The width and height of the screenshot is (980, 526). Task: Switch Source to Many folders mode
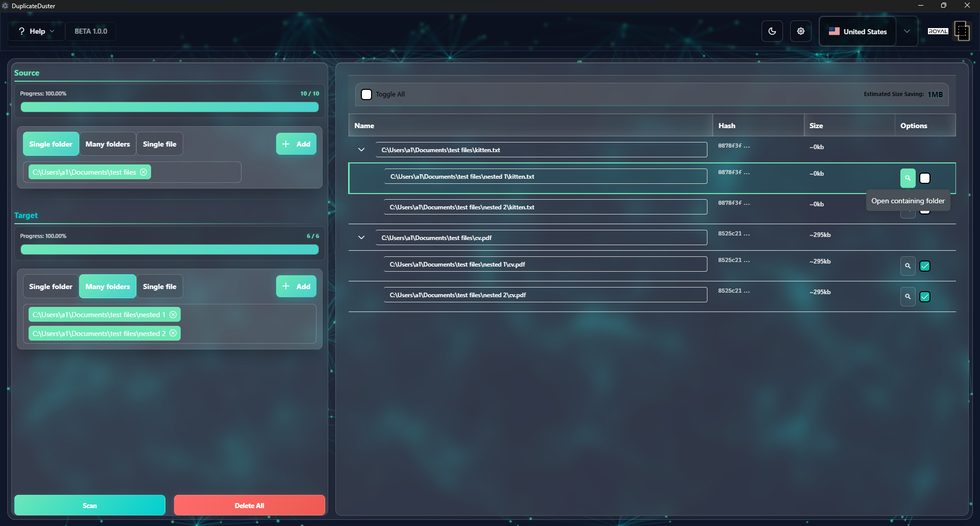pos(108,144)
